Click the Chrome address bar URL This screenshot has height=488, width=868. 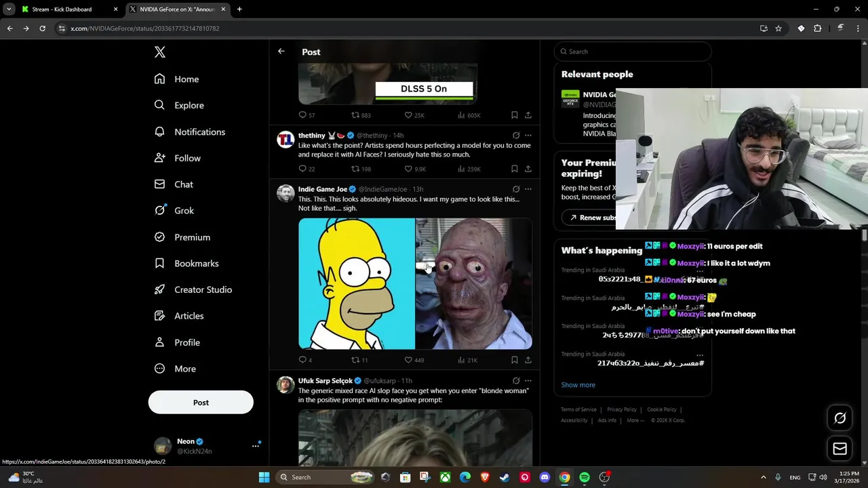coord(145,28)
